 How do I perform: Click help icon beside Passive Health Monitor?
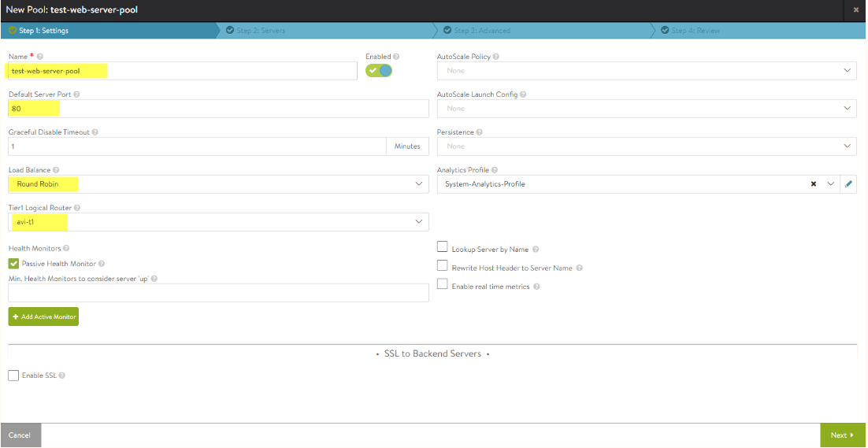point(102,264)
